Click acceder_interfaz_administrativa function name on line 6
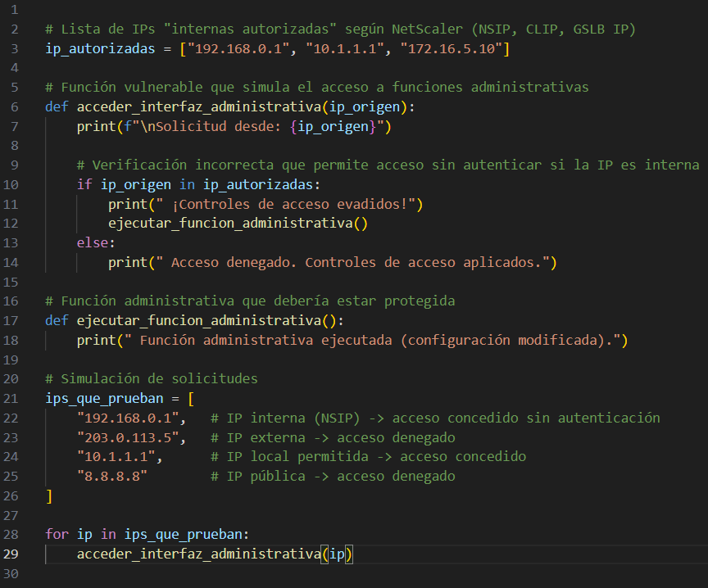Screen dimensions: 708x588 (x=198, y=107)
